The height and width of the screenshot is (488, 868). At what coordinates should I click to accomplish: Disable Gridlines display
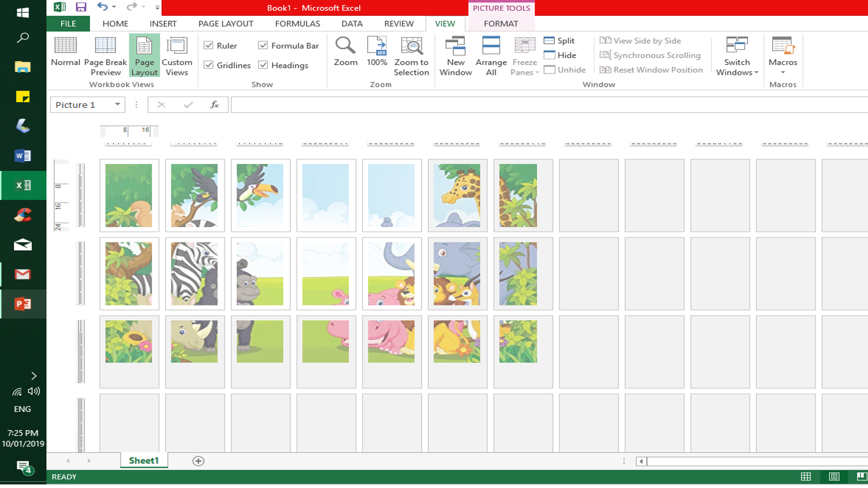209,64
